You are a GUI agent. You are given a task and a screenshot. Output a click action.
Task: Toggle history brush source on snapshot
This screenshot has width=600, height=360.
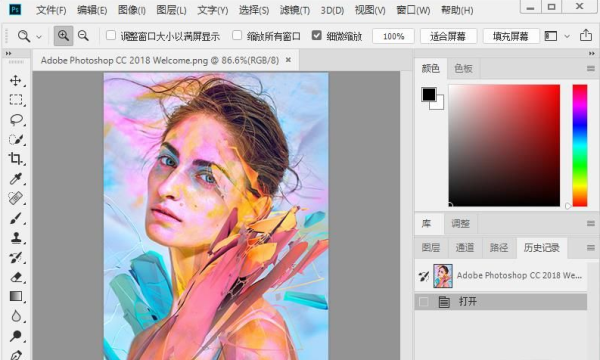tap(424, 276)
